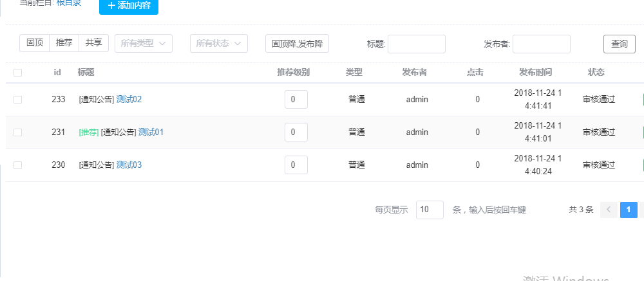Tick the checkbox for row id 230
The width and height of the screenshot is (644, 281).
[x=17, y=165]
